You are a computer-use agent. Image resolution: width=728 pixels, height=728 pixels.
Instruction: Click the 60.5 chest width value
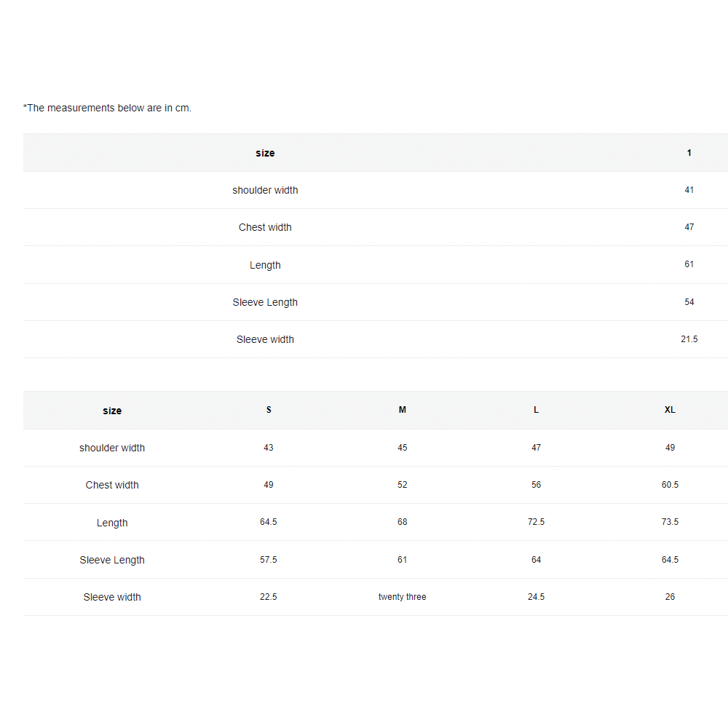[x=670, y=485]
